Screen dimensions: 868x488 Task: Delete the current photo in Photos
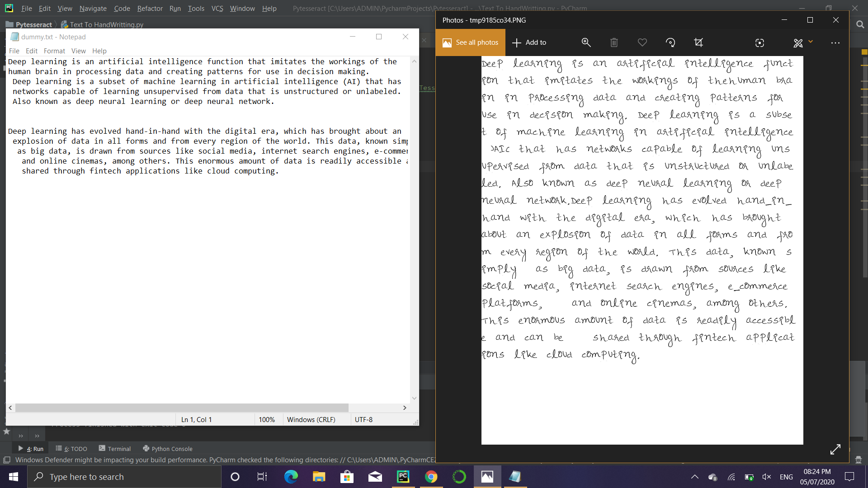click(x=613, y=42)
